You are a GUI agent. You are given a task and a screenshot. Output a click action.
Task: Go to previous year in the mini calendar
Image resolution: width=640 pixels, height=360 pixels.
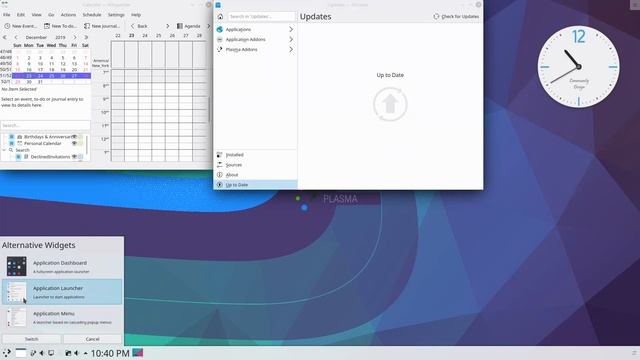[4, 37]
